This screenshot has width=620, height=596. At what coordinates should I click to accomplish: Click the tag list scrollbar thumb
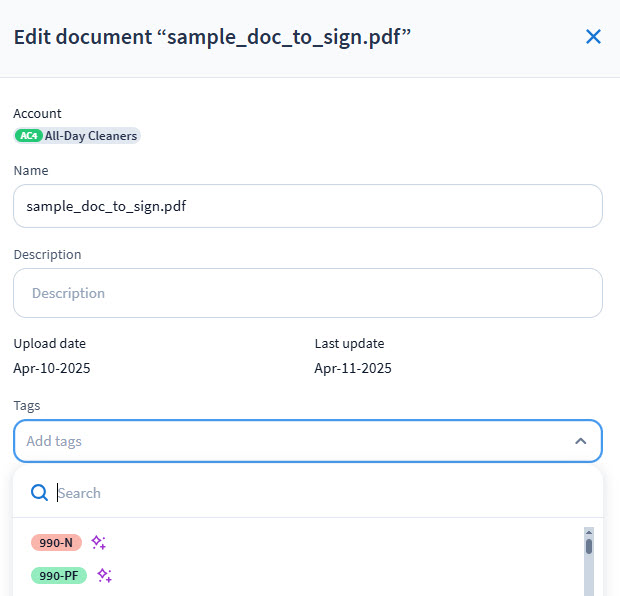tap(589, 546)
